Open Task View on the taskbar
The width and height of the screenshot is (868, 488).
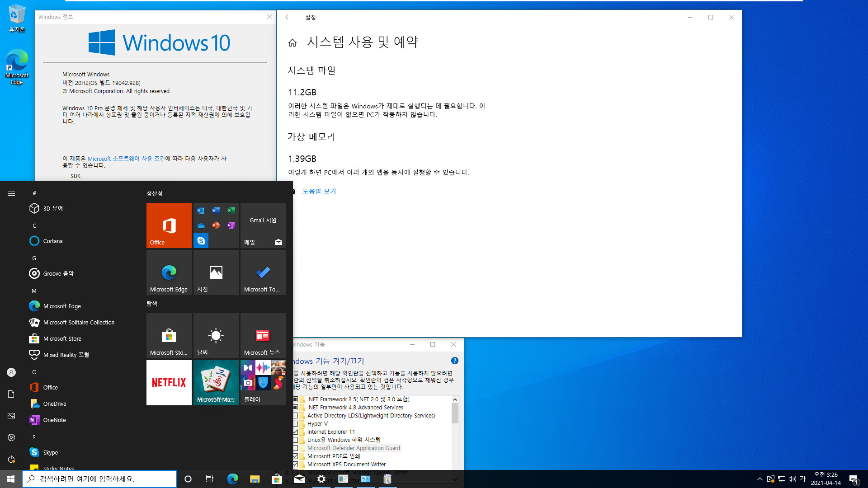click(x=210, y=479)
